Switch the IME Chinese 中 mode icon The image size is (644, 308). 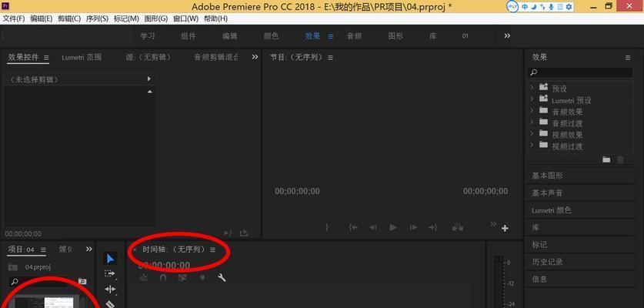click(525, 7)
